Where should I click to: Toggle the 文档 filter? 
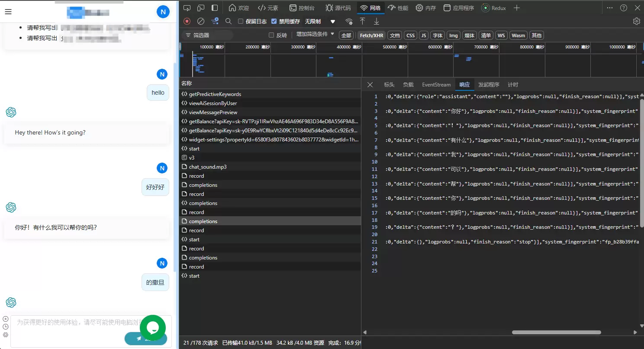(x=395, y=35)
